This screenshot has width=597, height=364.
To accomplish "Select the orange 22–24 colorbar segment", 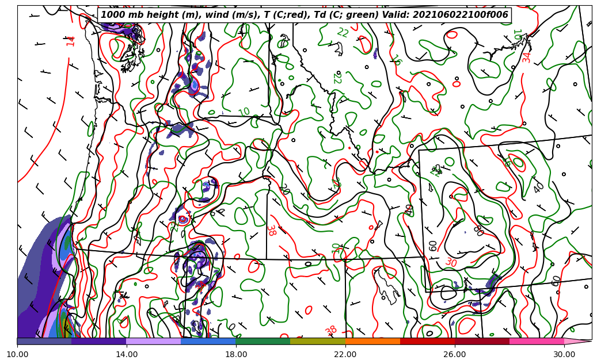I will [372, 341].
